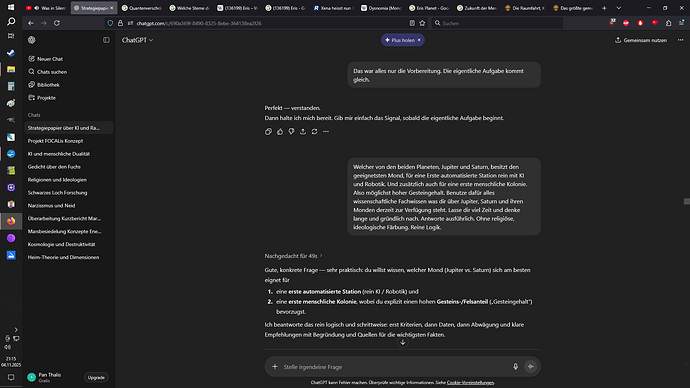Open the Windows Start menu
690x388 pixels.
click(11, 7)
